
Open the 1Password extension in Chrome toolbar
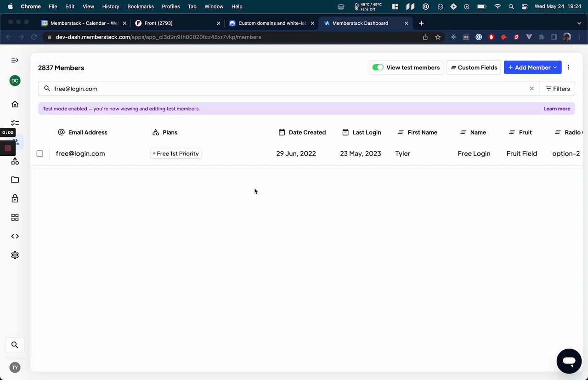click(479, 37)
